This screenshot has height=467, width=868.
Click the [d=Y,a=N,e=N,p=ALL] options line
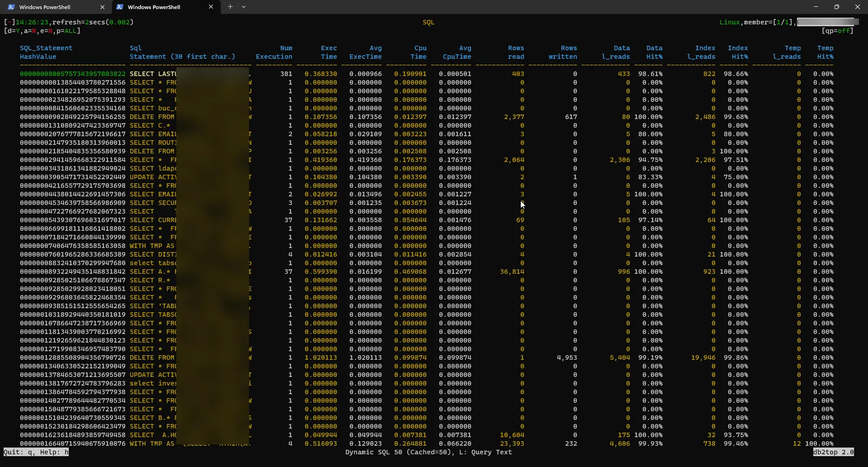(x=42, y=31)
